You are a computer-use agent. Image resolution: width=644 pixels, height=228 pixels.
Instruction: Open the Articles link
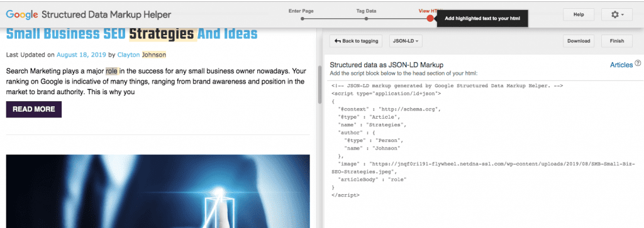pyautogui.click(x=621, y=65)
